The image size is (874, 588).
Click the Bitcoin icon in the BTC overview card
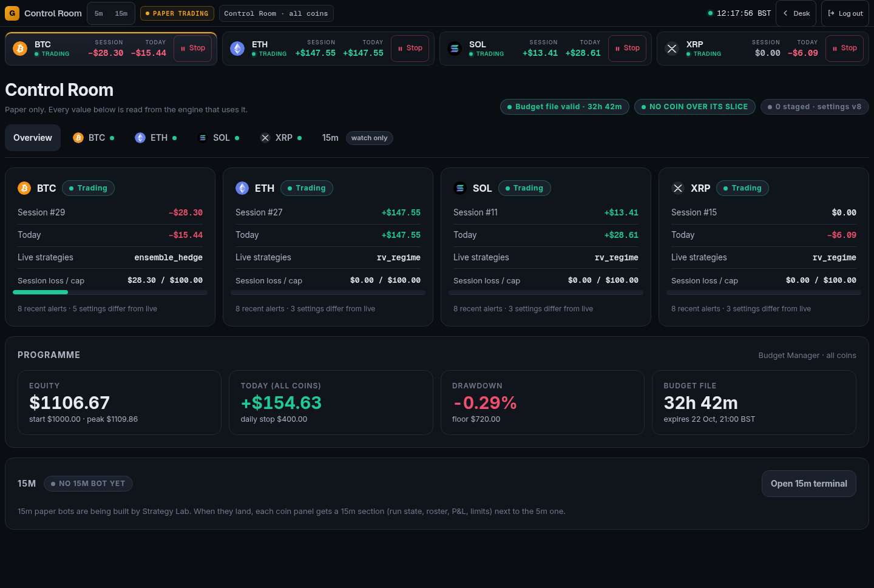pos(24,188)
